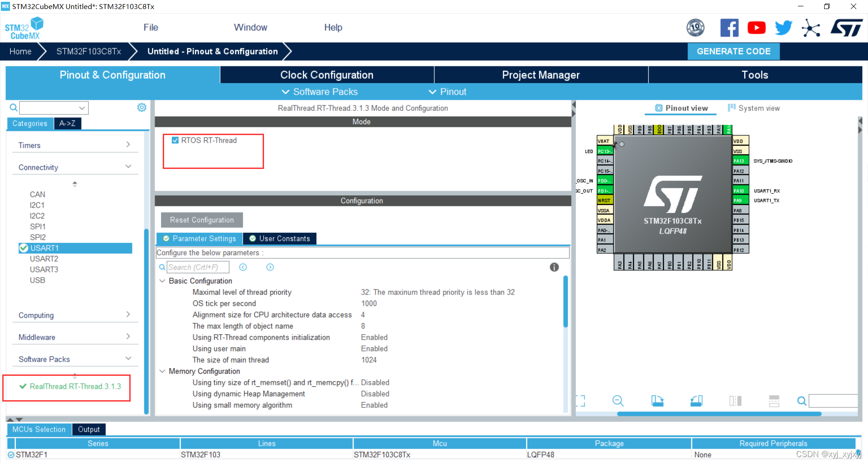868x463 pixels.
Task: Open settings gear in categories panel
Action: 142,108
